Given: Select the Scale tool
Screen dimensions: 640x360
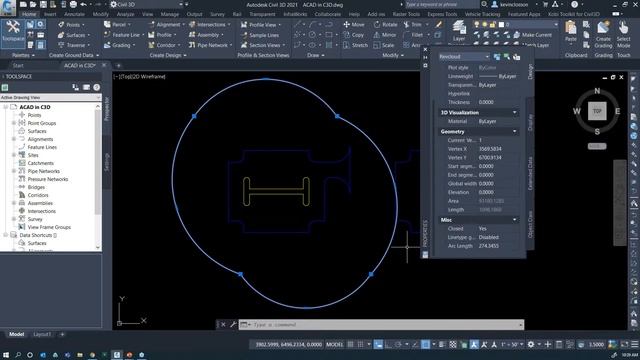Looking at the screenshot, I should click(384, 45).
